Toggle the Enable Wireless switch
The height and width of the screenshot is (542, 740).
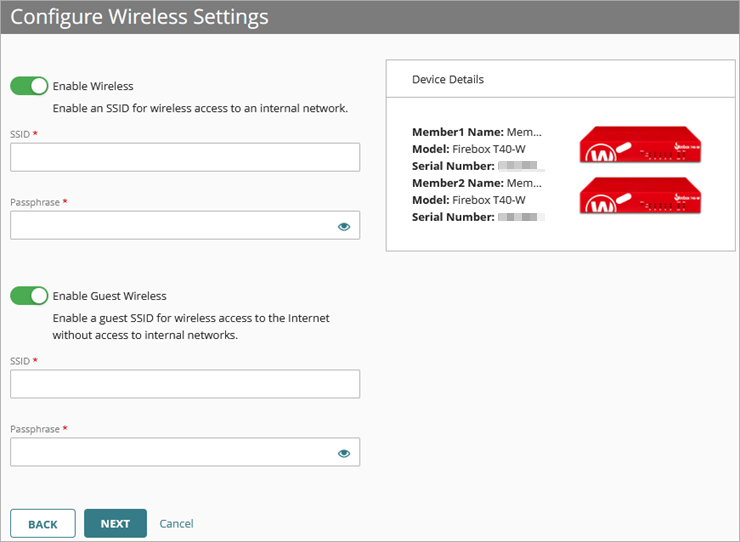click(x=29, y=86)
